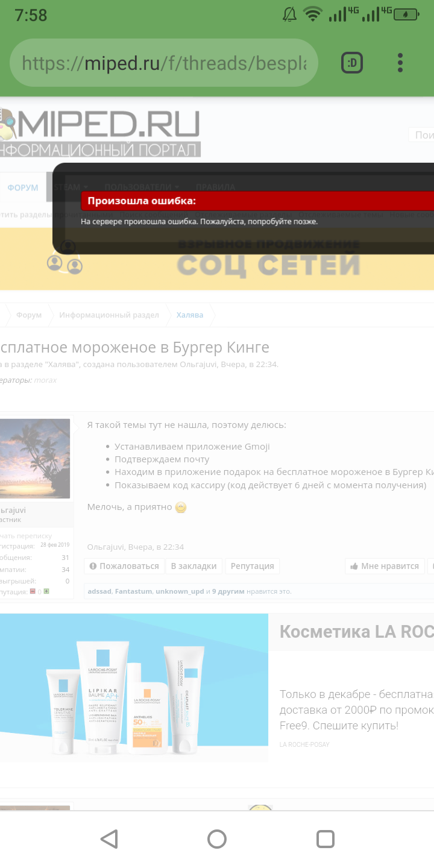Open the palm tree avatar of Ольгаjuvi

point(35,459)
